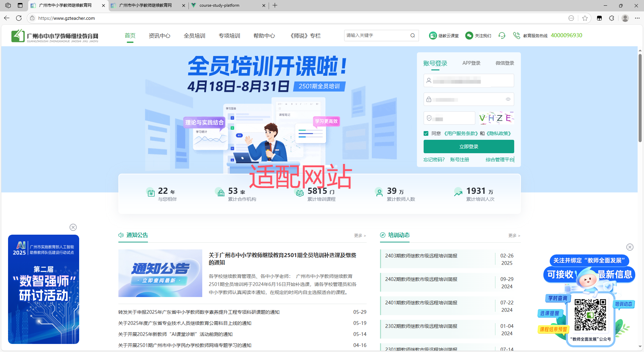Click 更多 in the 培训动态 section
The image size is (644, 352).
pyautogui.click(x=514, y=235)
